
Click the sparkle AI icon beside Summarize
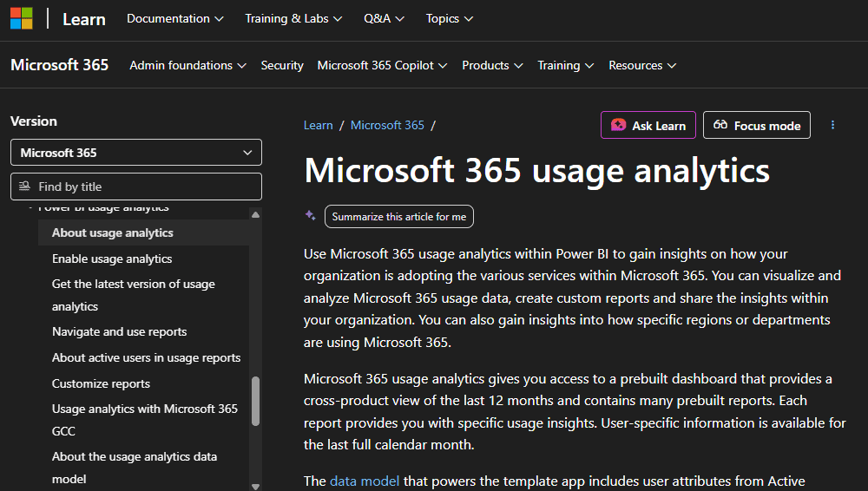point(311,216)
